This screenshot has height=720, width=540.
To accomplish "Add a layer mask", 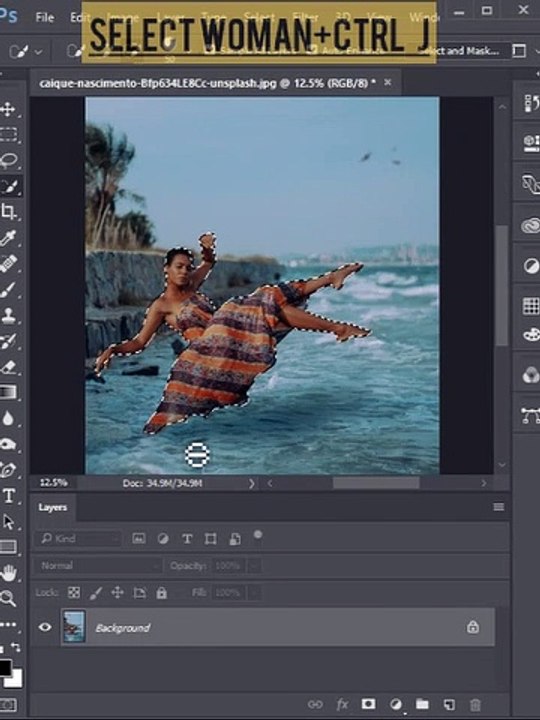I will (x=368, y=704).
